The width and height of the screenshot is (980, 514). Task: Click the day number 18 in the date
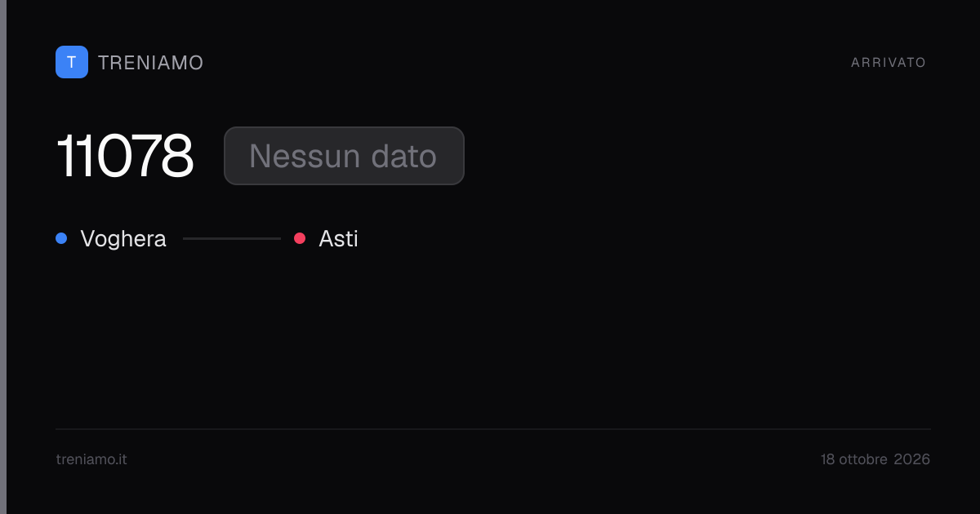(828, 459)
